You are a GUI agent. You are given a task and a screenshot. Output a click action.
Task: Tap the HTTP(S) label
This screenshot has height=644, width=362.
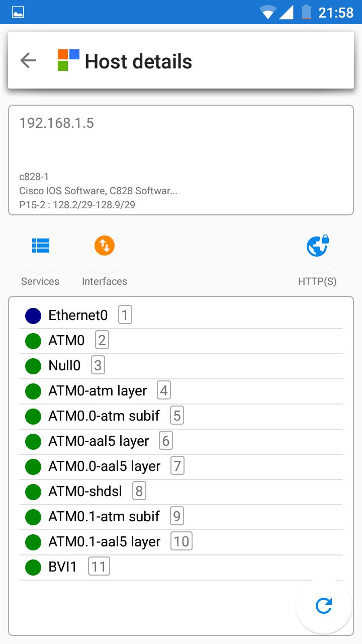[x=317, y=282]
